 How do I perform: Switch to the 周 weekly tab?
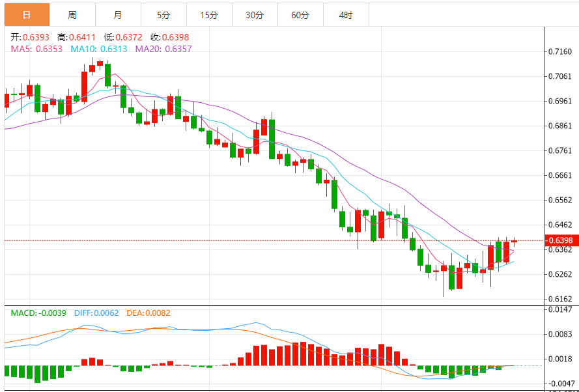tap(72, 15)
